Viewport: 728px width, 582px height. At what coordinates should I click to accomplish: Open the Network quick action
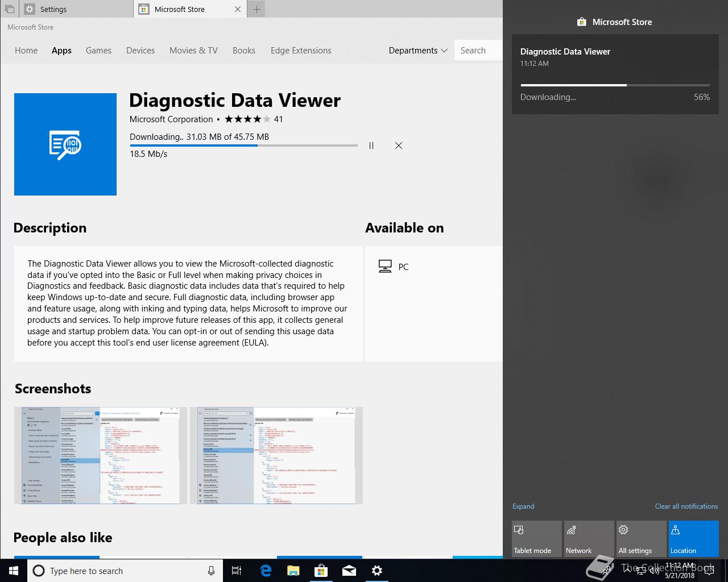pyautogui.click(x=589, y=539)
